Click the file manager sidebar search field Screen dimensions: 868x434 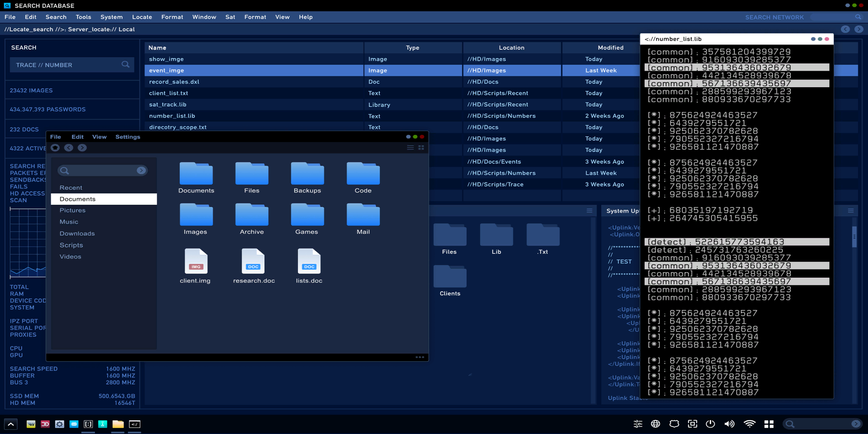(x=103, y=170)
